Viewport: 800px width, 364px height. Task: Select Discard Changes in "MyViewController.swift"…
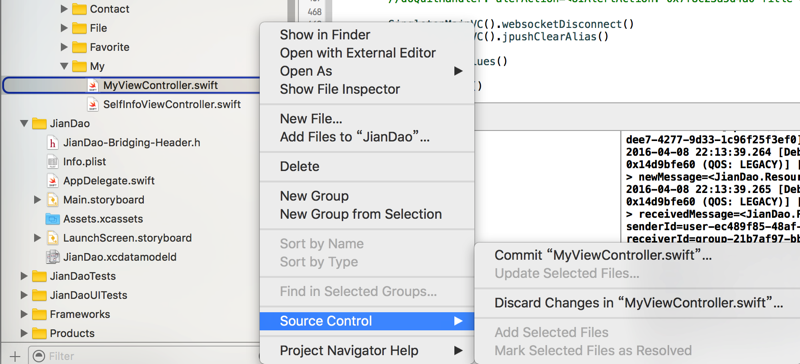[x=638, y=303]
